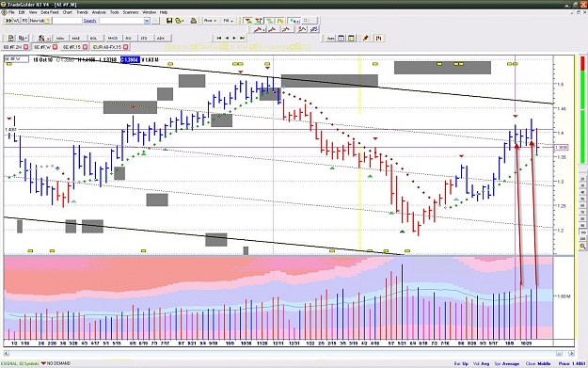
Task: Toggle the yellow-orange bars indicator icon
Action: 280,21
